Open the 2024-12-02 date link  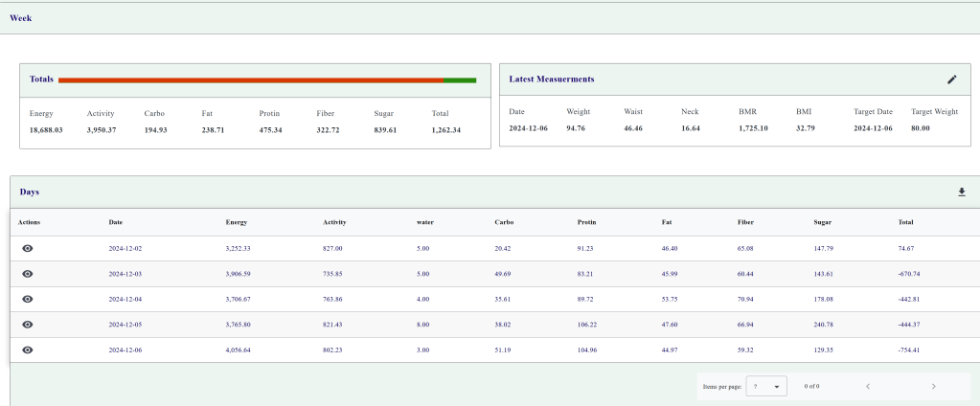[x=125, y=248]
